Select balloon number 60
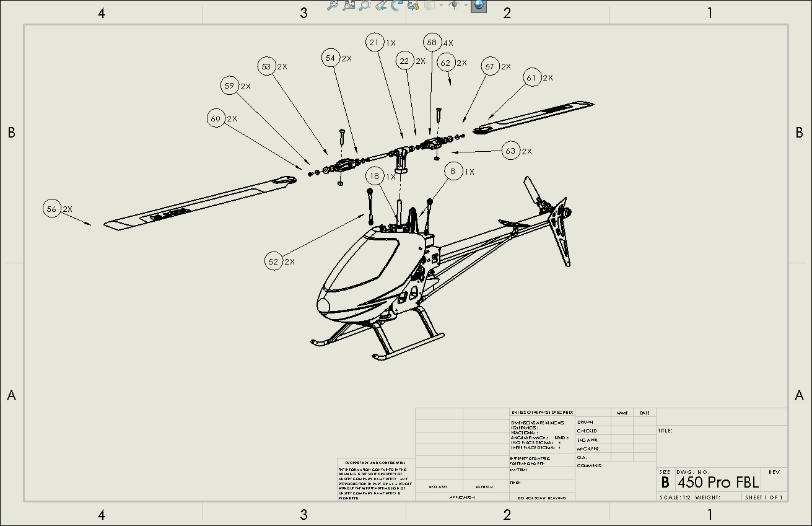812x526 pixels. click(x=216, y=119)
